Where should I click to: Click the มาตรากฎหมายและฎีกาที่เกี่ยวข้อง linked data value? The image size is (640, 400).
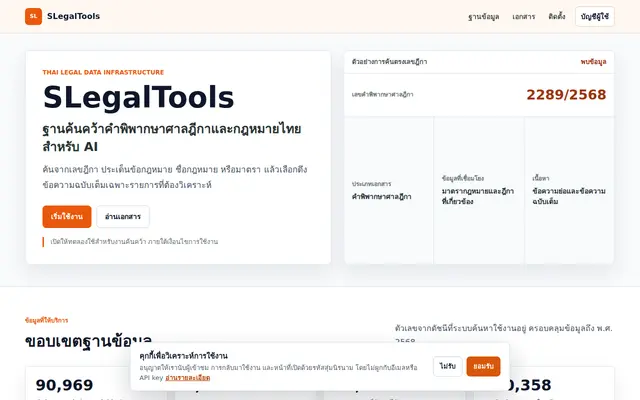pyautogui.click(x=478, y=196)
